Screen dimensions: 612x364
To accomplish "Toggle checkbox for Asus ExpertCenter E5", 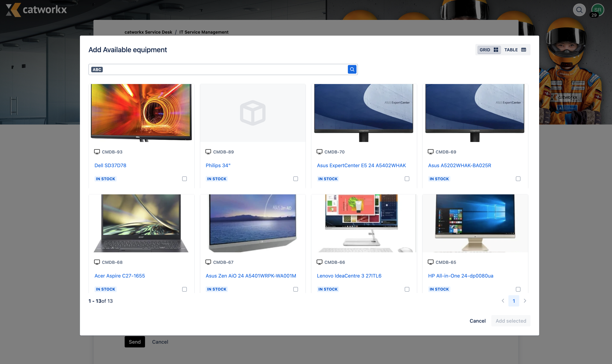I will (x=406, y=178).
